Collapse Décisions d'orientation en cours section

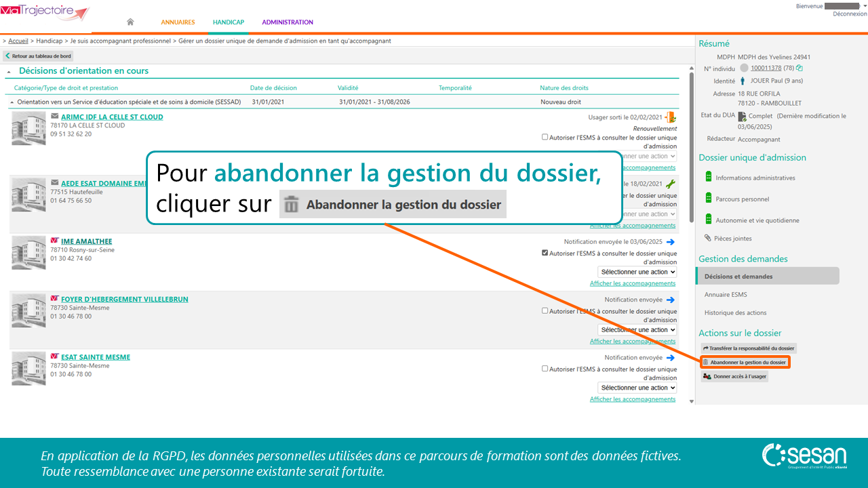click(9, 71)
